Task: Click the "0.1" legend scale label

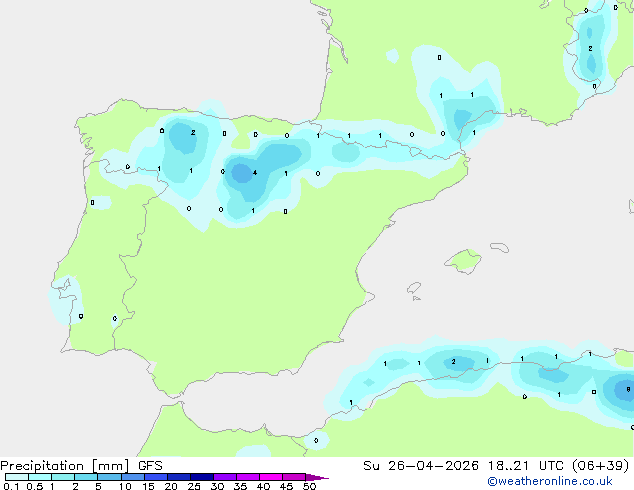Action: click(x=11, y=486)
